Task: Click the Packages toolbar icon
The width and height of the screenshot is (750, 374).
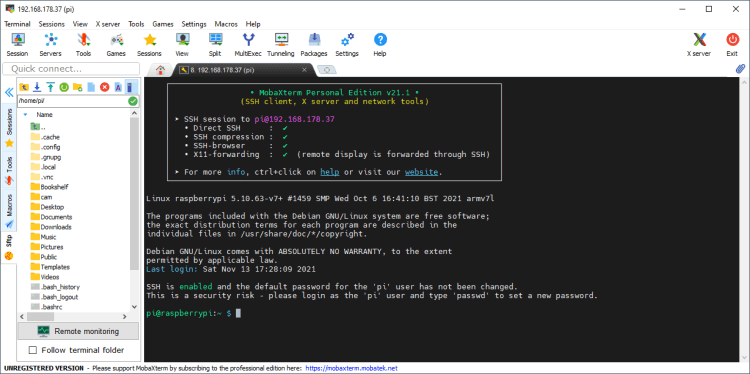Action: click(x=314, y=44)
